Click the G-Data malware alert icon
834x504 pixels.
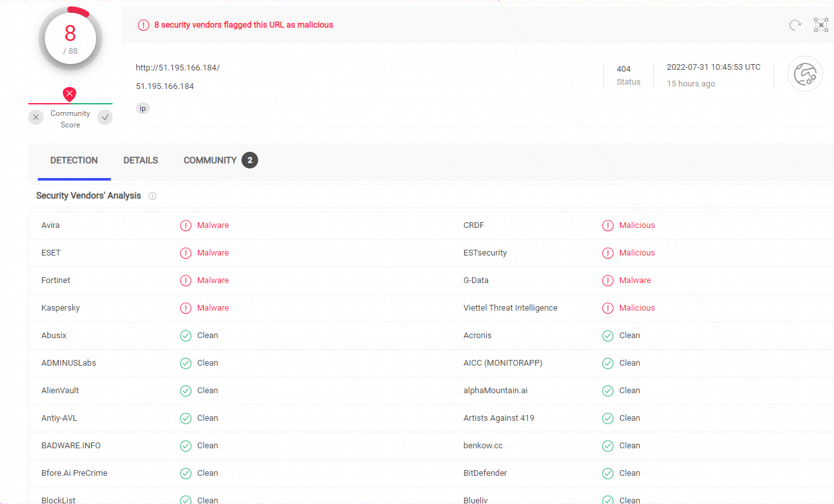[608, 280]
